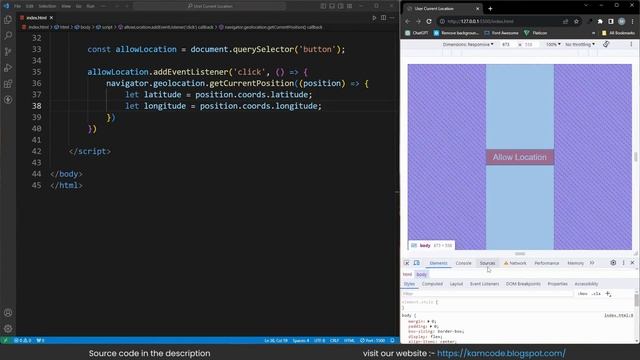Rotate the device viewport
The height and width of the screenshot is (360, 640).
tap(606, 44)
